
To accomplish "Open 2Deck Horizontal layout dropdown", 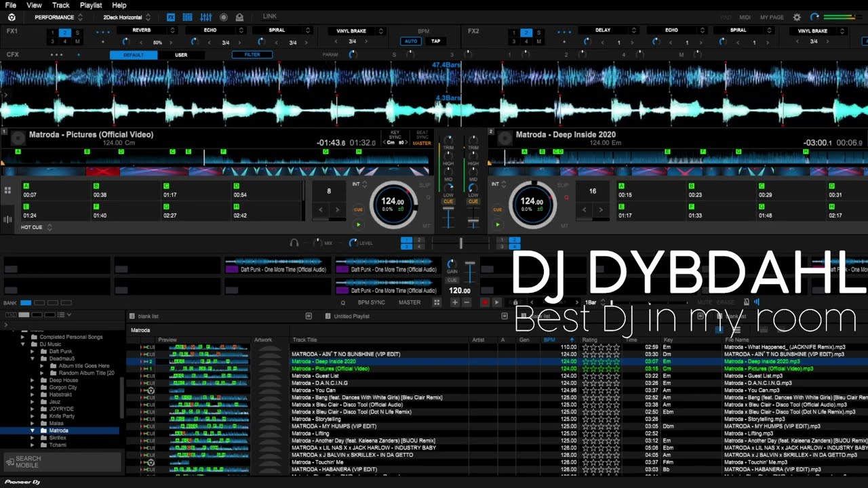I will click(x=127, y=17).
